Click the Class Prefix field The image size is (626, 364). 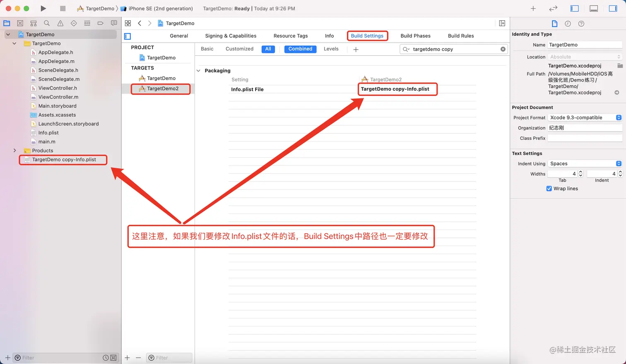[x=585, y=138]
